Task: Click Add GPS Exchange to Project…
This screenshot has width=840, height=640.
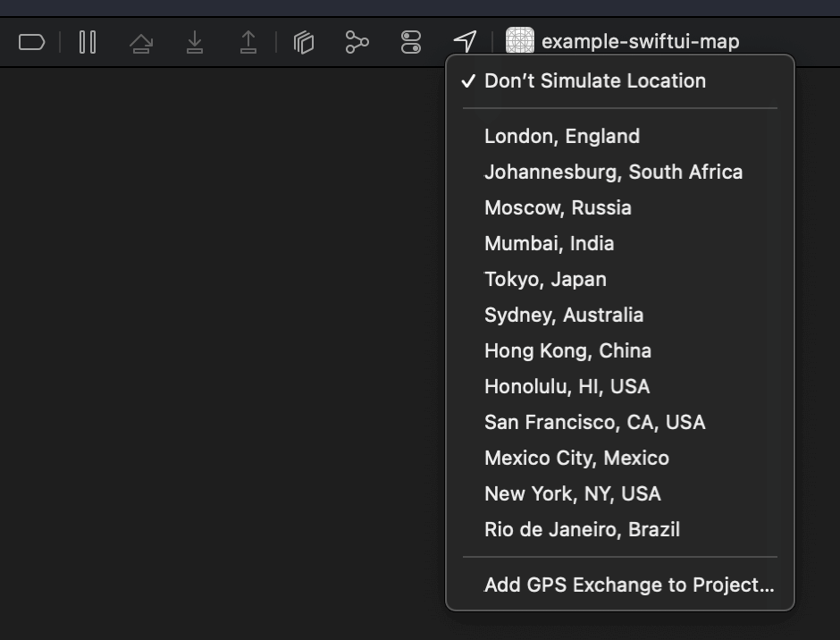Action: tap(629, 585)
